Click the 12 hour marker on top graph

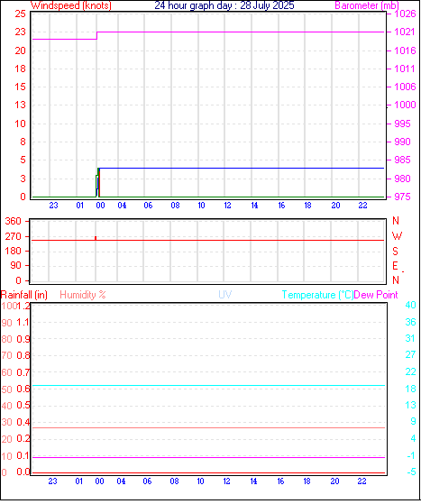click(x=227, y=206)
